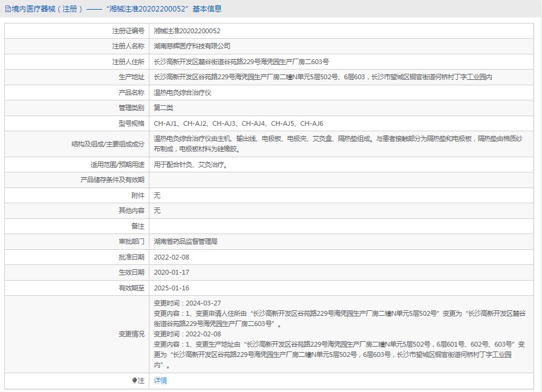542x392 pixels.
Task: Select the "无" value in the 附件 row
Action: tap(157, 195)
